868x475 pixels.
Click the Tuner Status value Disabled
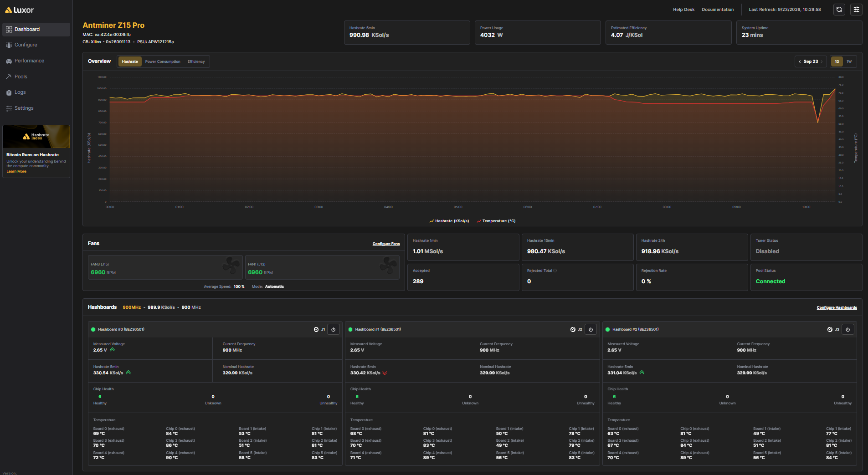pos(767,251)
